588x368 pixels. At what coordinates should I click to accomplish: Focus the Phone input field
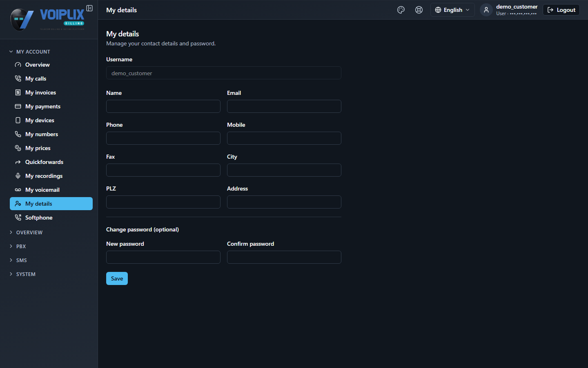coord(163,138)
